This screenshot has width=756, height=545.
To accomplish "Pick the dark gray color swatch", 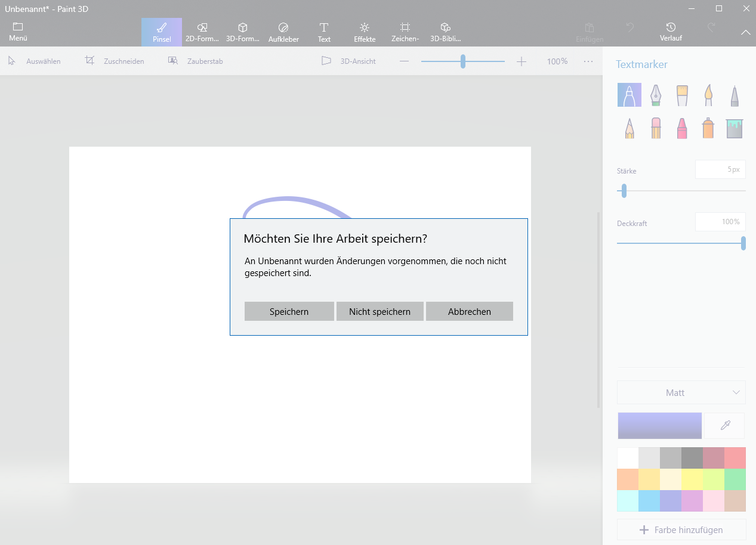I will click(692, 458).
